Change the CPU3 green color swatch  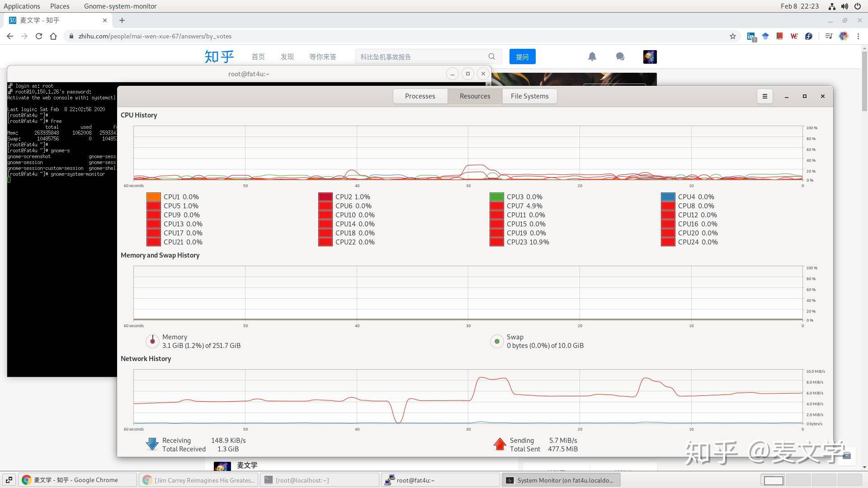coord(497,197)
